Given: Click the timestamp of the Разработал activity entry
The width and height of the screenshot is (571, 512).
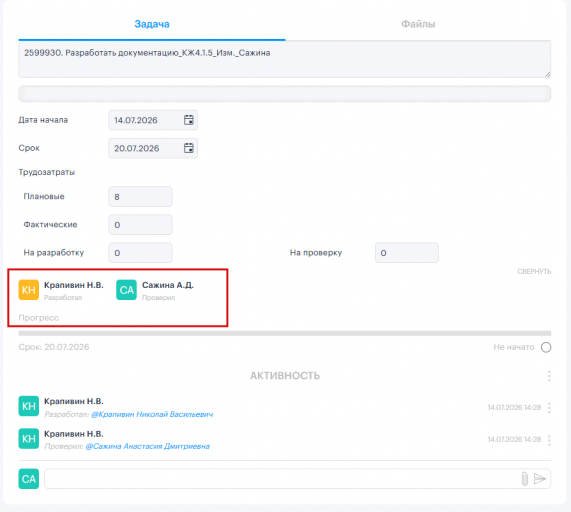Looking at the screenshot, I should click(x=514, y=407).
